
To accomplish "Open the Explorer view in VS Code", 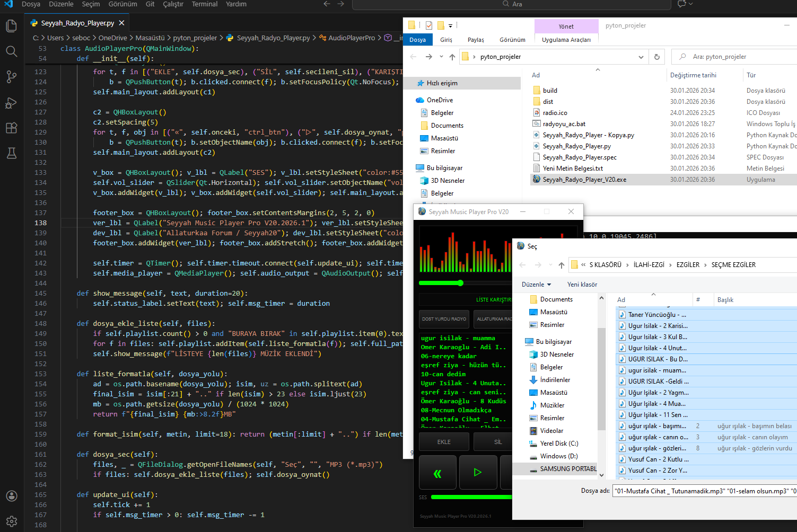I will tap(11, 25).
